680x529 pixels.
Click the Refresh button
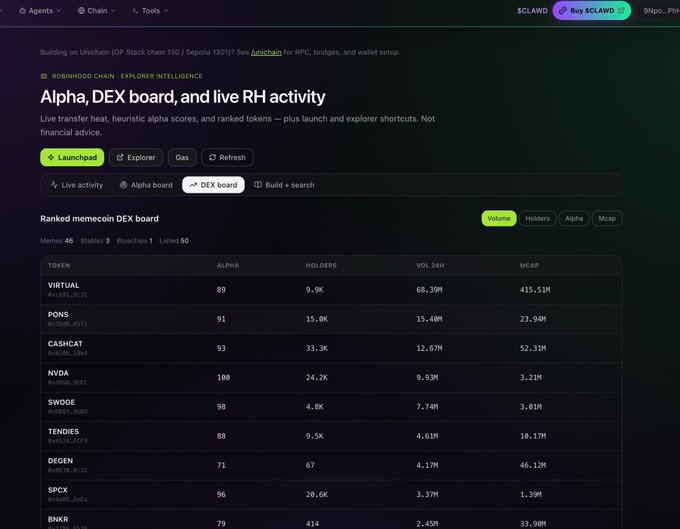[227, 157]
